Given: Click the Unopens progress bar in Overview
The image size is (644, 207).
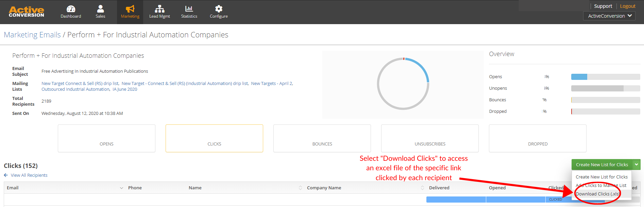Looking at the screenshot, I should 606,88.
